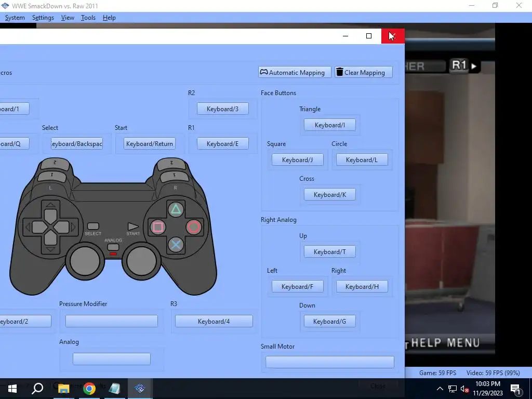Open File Explorer from taskbar
The height and width of the screenshot is (399, 532).
tap(63, 389)
